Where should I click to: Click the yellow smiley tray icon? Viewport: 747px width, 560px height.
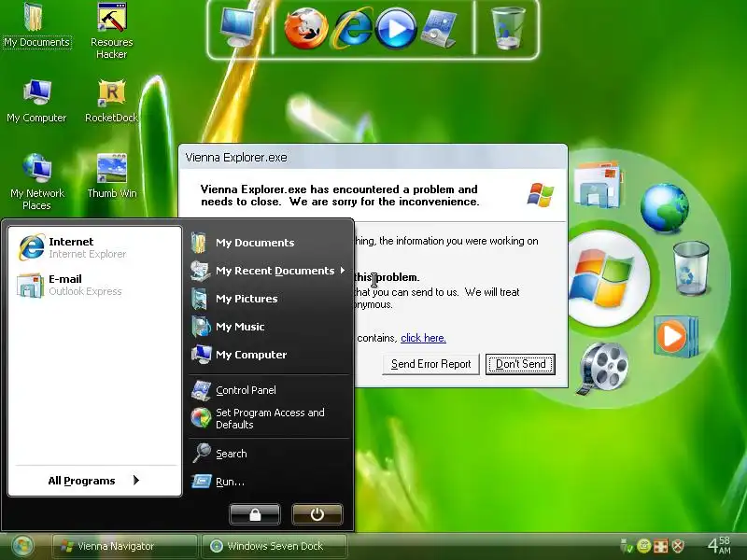pyautogui.click(x=643, y=546)
